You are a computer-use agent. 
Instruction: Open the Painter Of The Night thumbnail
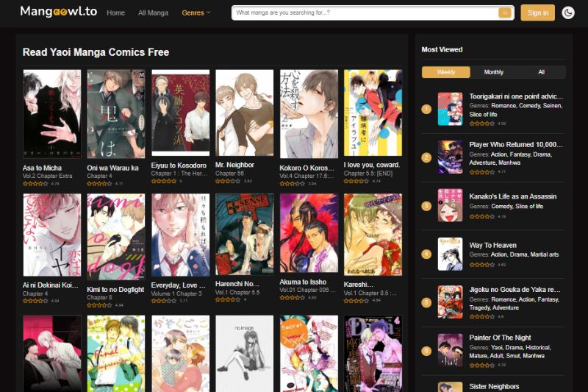[x=450, y=350]
